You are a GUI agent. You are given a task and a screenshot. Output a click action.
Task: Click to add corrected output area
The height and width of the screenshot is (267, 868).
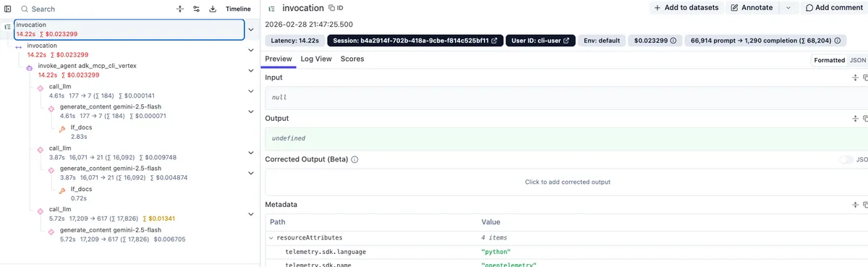click(x=568, y=182)
